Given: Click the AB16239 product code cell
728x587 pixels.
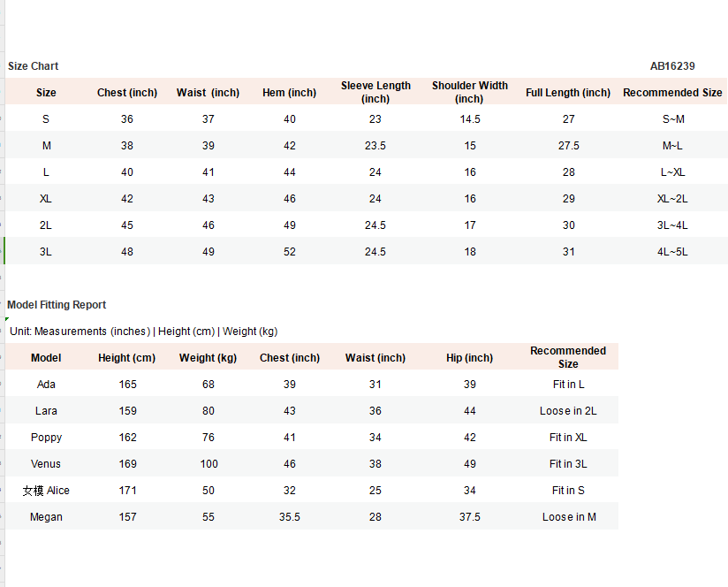Looking at the screenshot, I should pos(672,66).
